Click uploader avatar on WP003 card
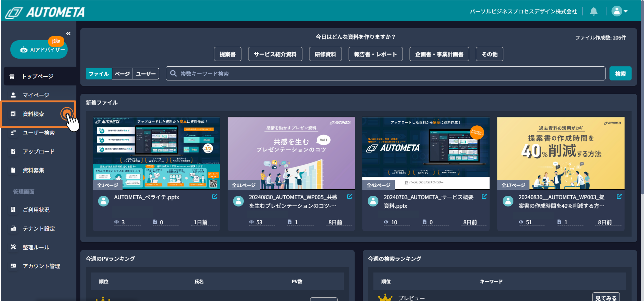 coord(508,201)
